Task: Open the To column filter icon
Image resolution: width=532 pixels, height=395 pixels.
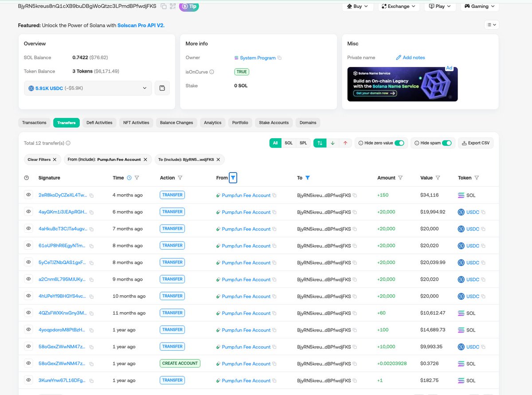Action: (308, 178)
